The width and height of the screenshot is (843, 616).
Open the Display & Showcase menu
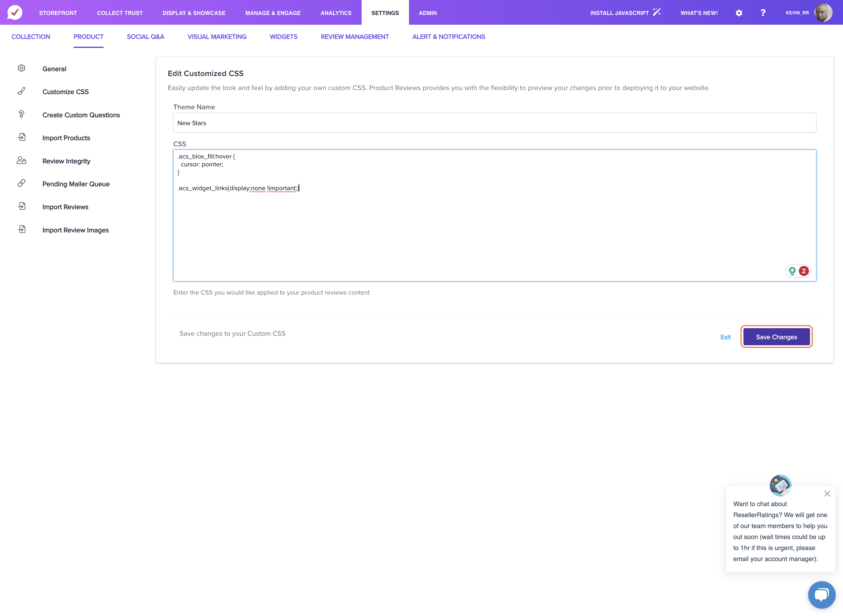pyautogui.click(x=194, y=13)
